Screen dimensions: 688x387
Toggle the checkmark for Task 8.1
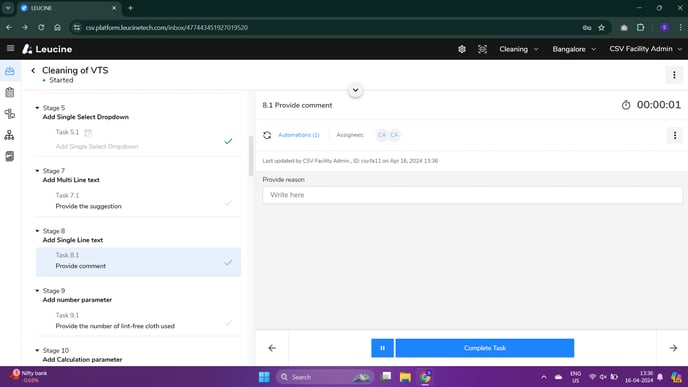pos(228,262)
